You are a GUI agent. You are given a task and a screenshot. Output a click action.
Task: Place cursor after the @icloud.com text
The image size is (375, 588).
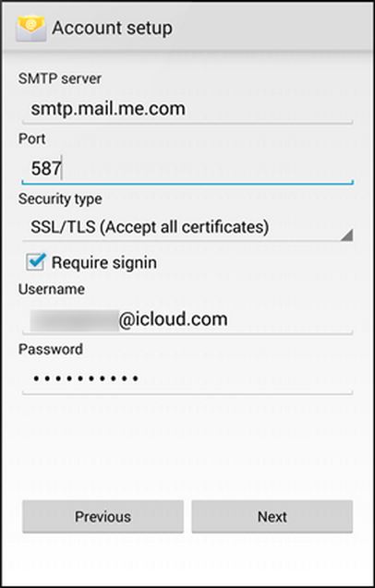(x=229, y=320)
